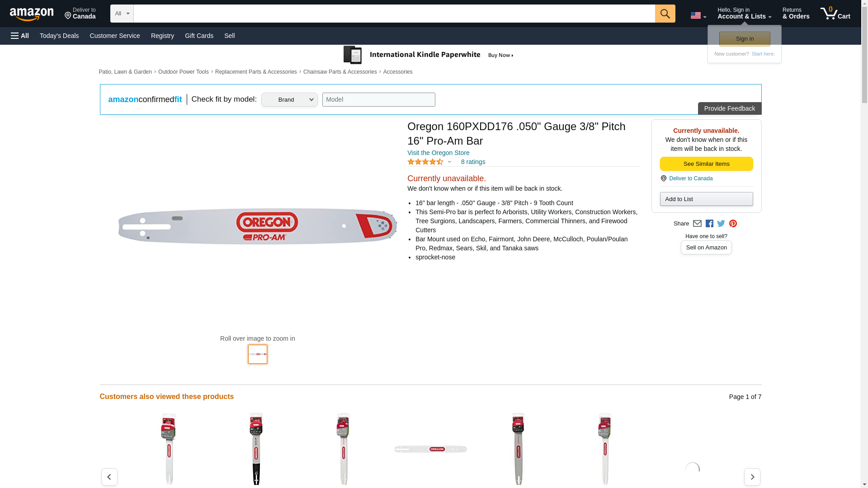Click the See Similar Items button
The height and width of the screenshot is (488, 868).
point(706,164)
